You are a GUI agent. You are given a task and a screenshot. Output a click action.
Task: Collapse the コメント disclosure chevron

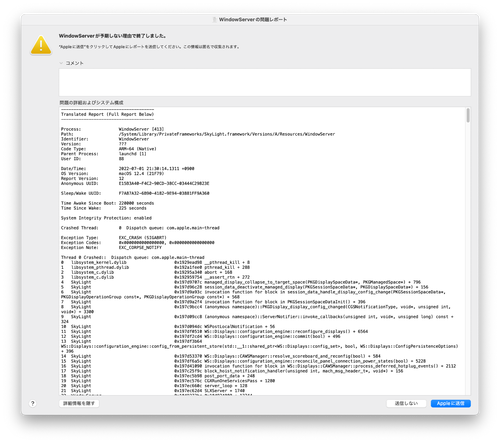coord(61,63)
